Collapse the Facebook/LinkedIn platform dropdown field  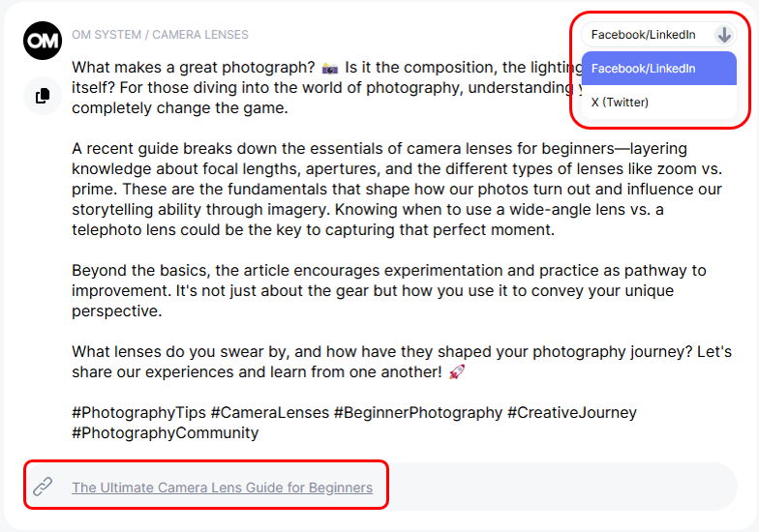click(644, 35)
